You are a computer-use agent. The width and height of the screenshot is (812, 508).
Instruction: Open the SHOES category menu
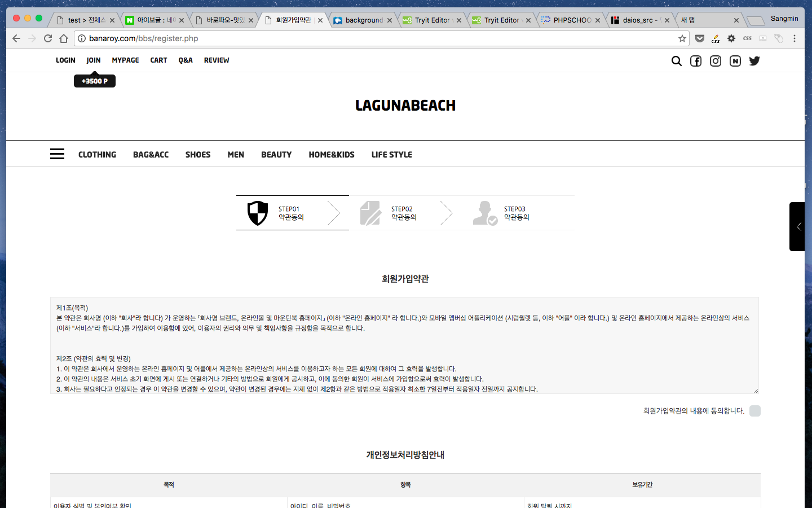click(x=198, y=155)
